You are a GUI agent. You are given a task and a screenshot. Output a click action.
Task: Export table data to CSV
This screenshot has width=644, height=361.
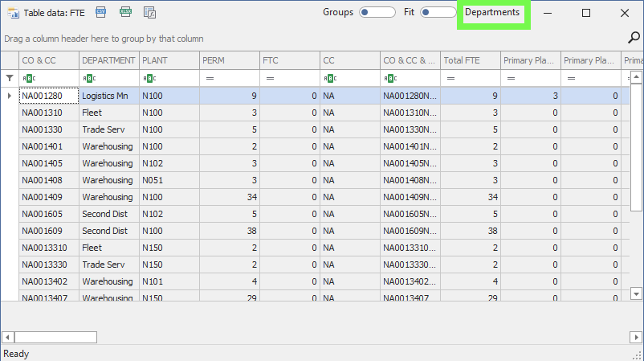101,12
